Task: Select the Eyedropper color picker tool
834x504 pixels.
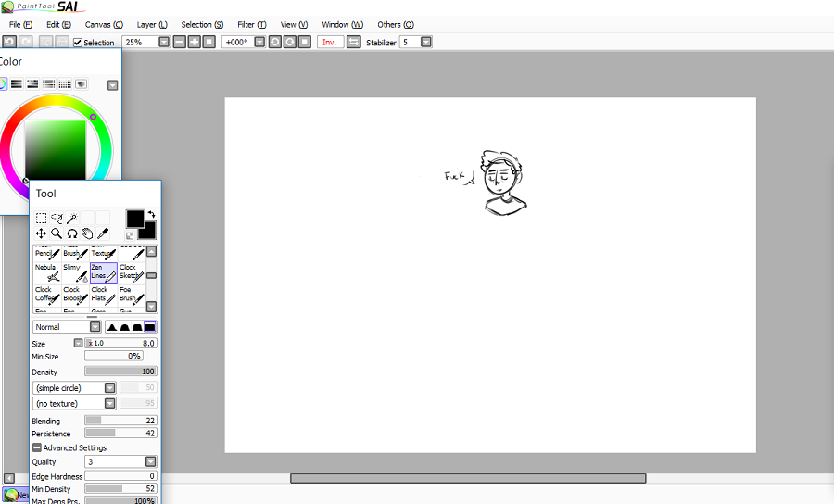Action: [102, 233]
